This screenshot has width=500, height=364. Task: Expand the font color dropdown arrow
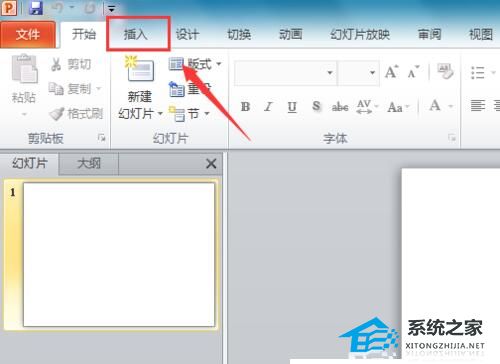coord(451,107)
